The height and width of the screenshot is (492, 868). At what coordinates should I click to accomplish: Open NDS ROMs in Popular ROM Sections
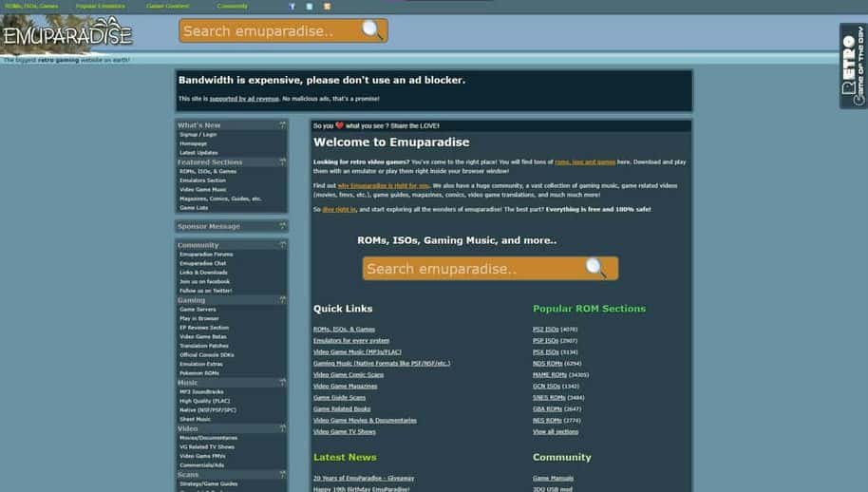[x=547, y=364]
